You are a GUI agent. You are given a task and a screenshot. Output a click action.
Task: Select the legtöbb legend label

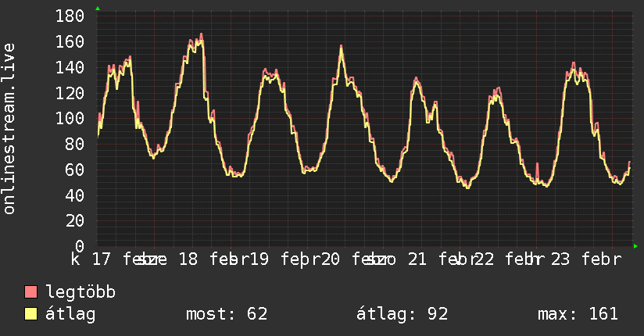pos(80,293)
